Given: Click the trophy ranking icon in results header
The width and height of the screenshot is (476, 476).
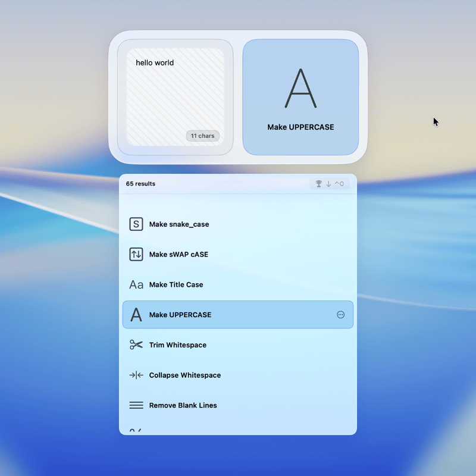Looking at the screenshot, I should [x=319, y=184].
